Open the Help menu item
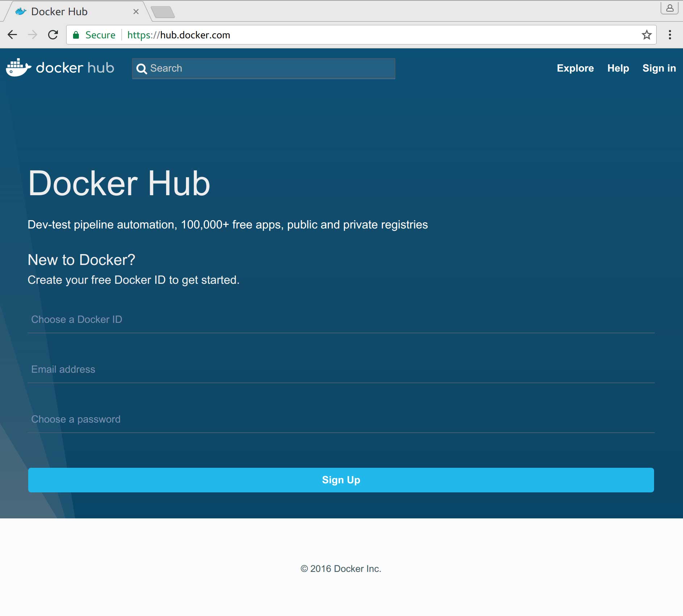 618,68
